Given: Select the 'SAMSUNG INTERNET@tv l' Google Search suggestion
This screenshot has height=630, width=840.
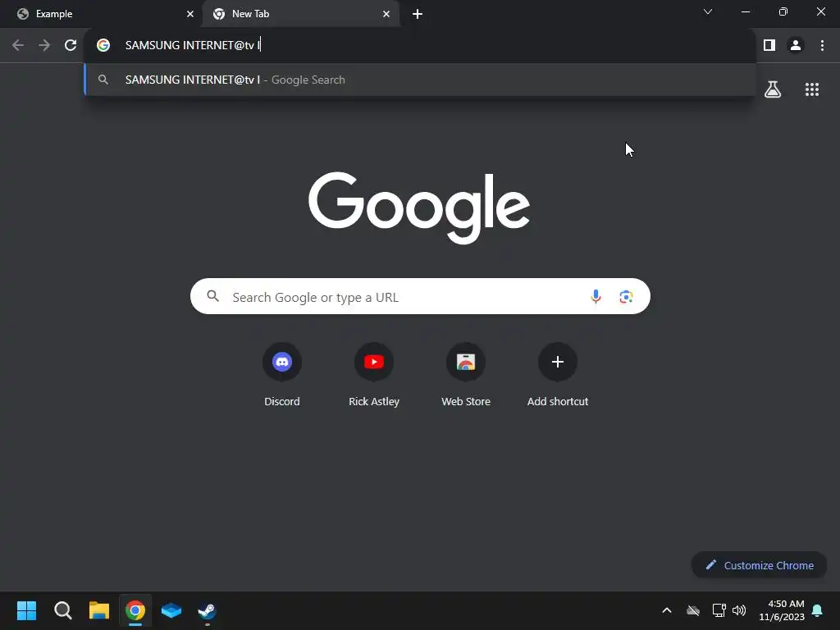Looking at the screenshot, I should pyautogui.click(x=421, y=80).
